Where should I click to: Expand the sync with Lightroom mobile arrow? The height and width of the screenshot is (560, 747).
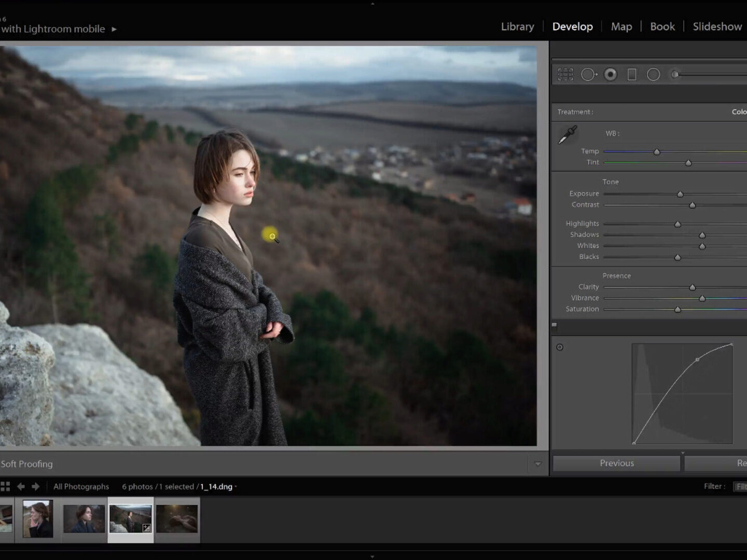pyautogui.click(x=114, y=29)
